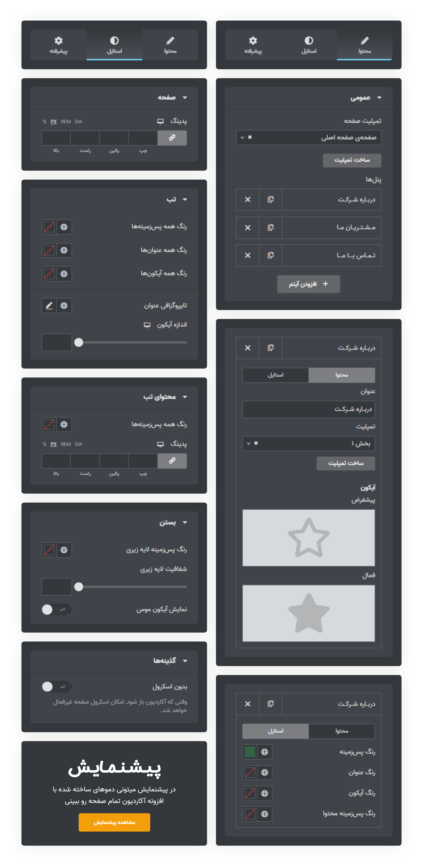The image size is (423, 868).
Task: Choose the پیشفرض outlined star icon preview
Action: 309,537
